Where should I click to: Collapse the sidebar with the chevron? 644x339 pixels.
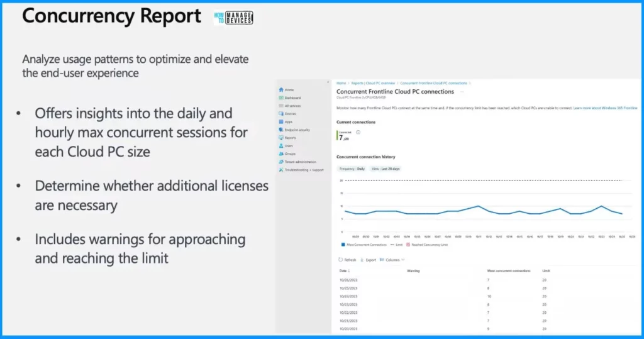(328, 82)
